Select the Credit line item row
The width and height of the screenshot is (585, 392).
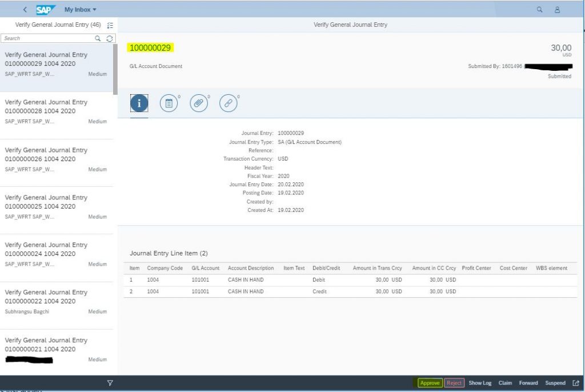point(350,291)
